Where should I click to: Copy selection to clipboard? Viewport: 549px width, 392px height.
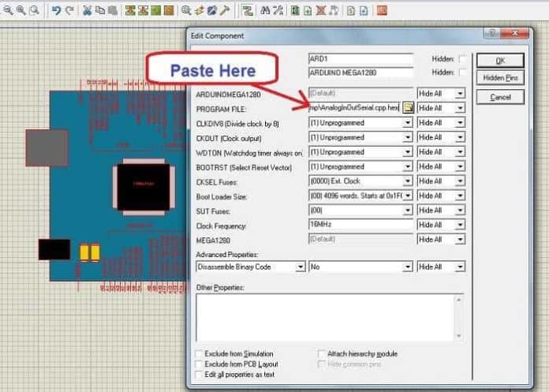100,10
